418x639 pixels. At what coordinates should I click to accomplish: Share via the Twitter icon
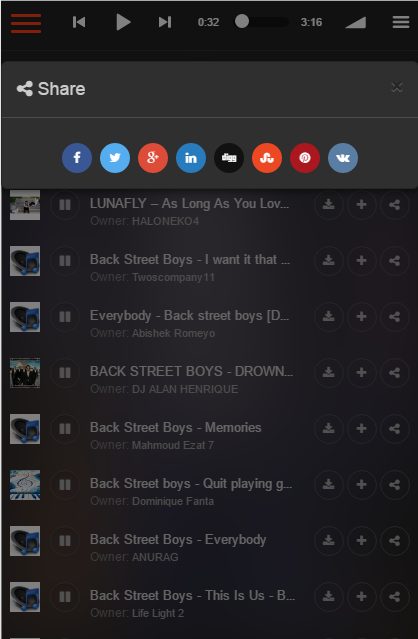click(115, 158)
